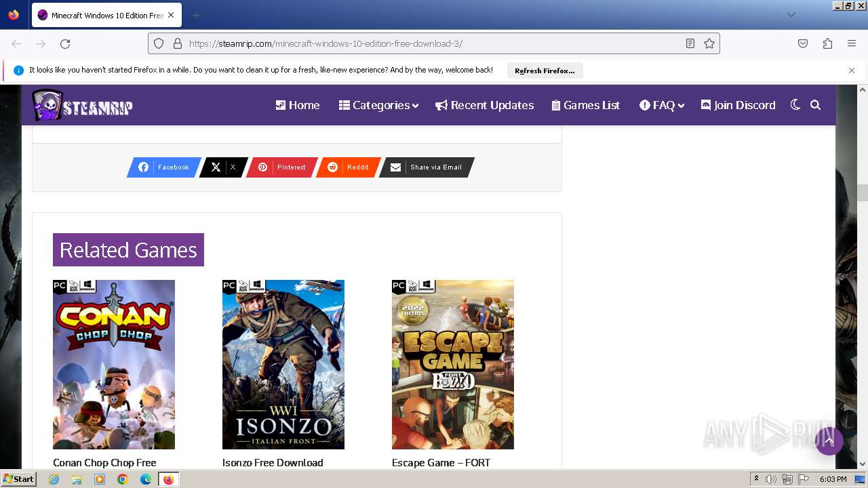Click the site security padlock icon
Image resolution: width=868 pixels, height=488 pixels.
click(x=178, y=43)
